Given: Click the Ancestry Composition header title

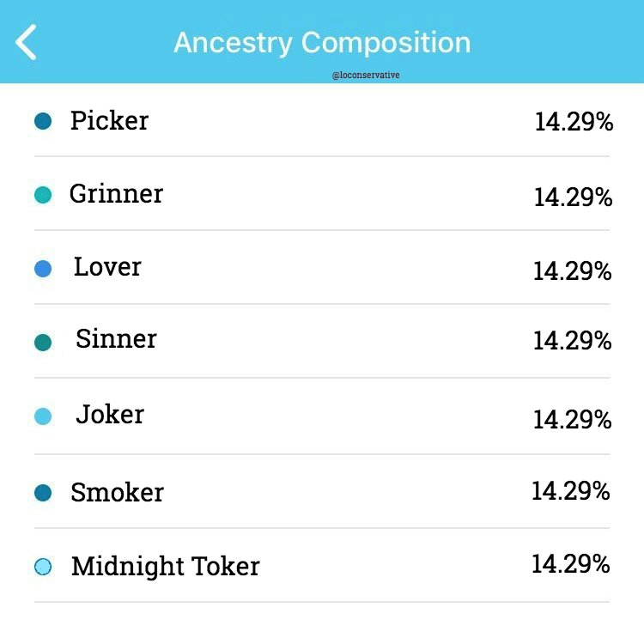Looking at the screenshot, I should [322, 42].
